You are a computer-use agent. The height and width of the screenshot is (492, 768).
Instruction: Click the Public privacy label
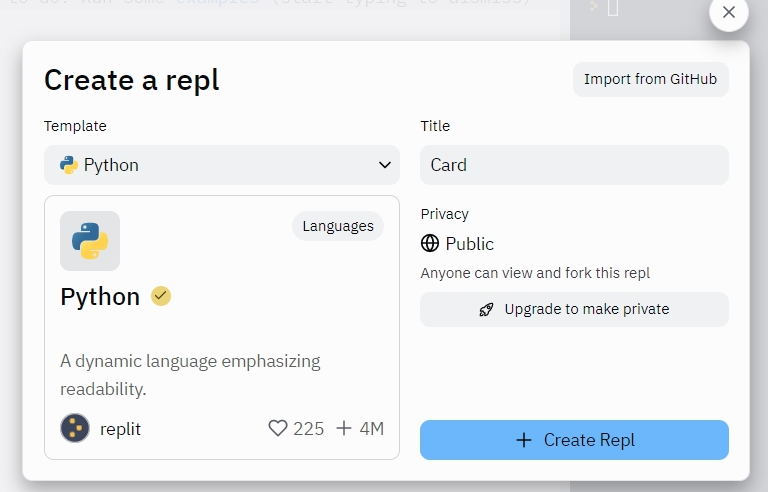[469, 244]
